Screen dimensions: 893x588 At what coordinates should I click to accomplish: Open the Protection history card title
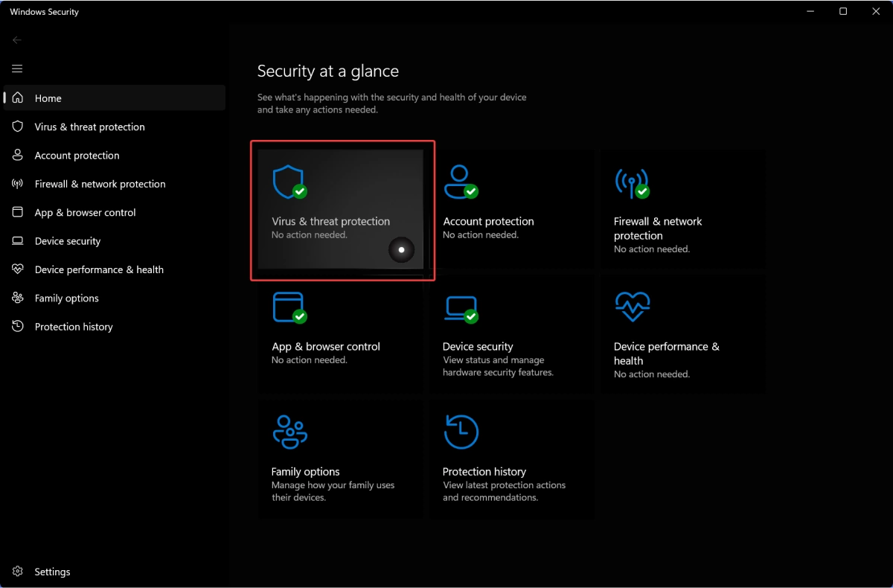tap(484, 471)
